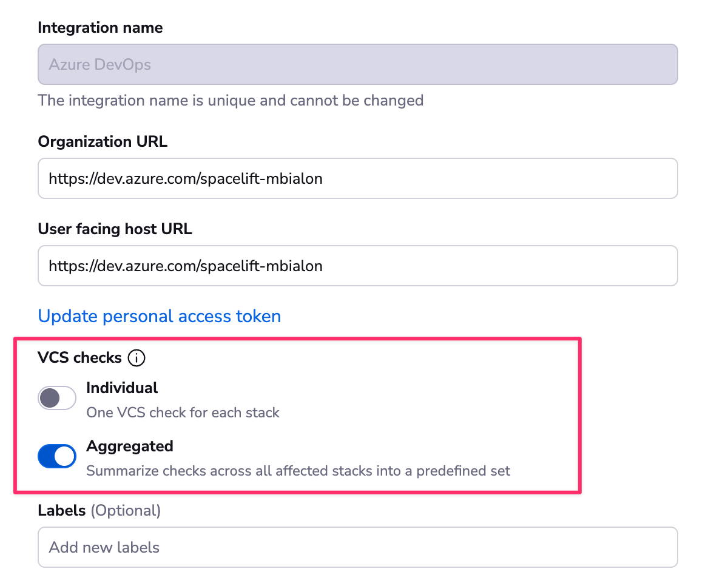Click the Individual option label
This screenshot has height=586, width=728.
[122, 388]
